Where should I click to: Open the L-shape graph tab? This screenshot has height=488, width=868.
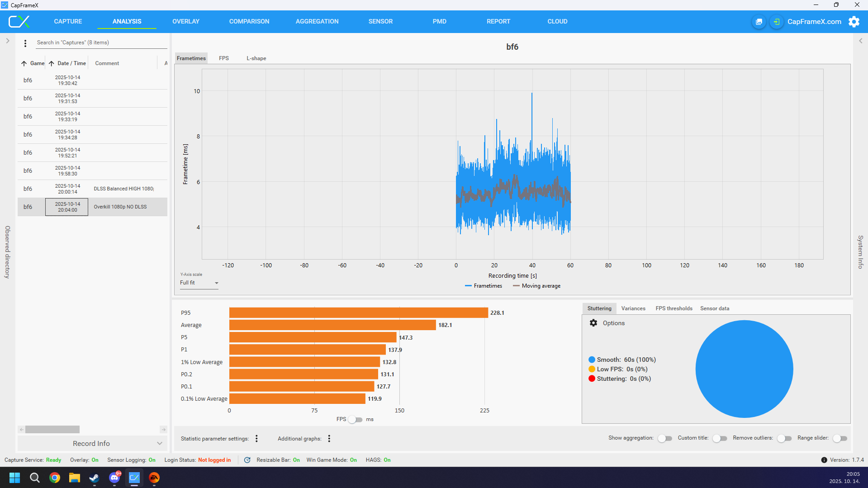click(256, 58)
